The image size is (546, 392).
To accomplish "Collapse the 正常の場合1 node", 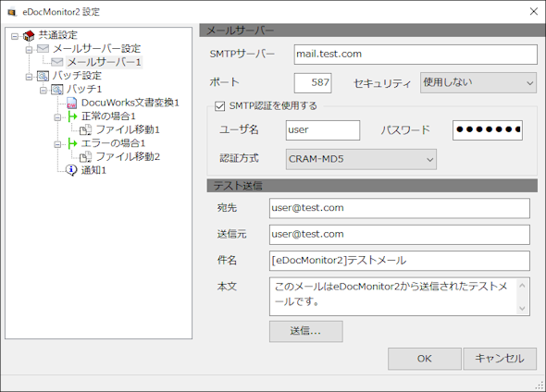I will (57, 117).
